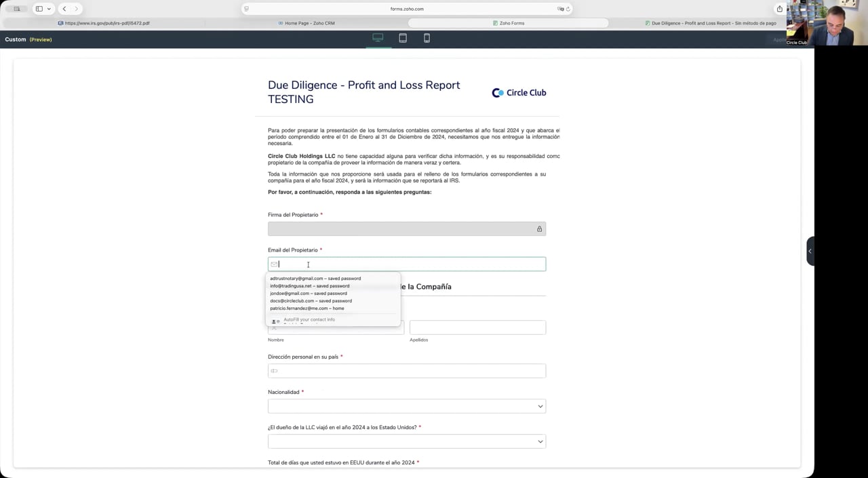Switch to the irs.gov f5472.pdf tab
The image size is (868, 478).
pyautogui.click(x=104, y=23)
